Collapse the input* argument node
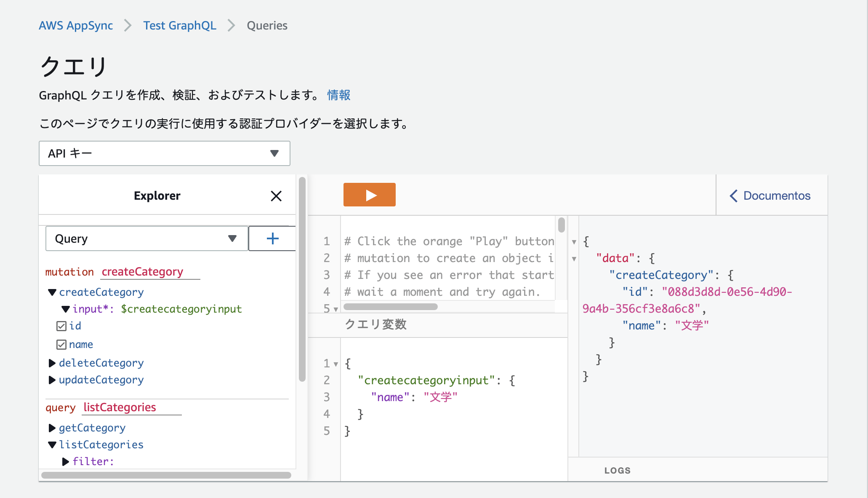Screen dimensions: 868x498 click(66, 309)
